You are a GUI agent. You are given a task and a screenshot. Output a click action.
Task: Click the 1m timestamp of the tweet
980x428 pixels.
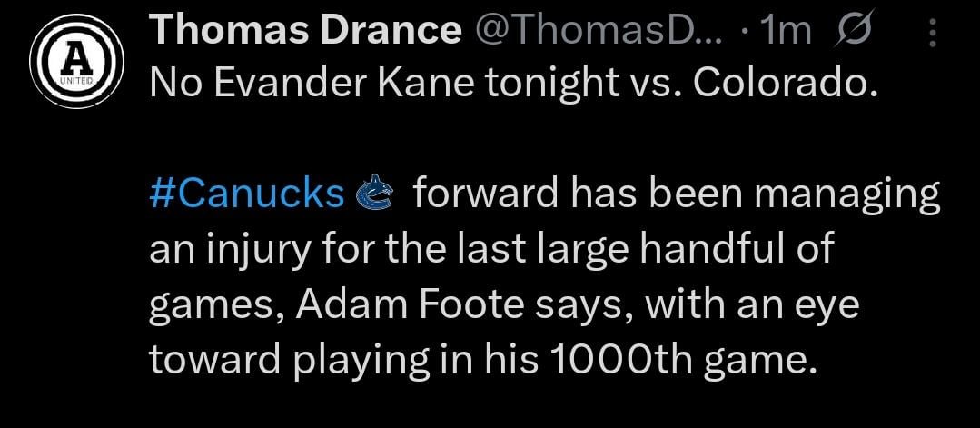click(786, 33)
